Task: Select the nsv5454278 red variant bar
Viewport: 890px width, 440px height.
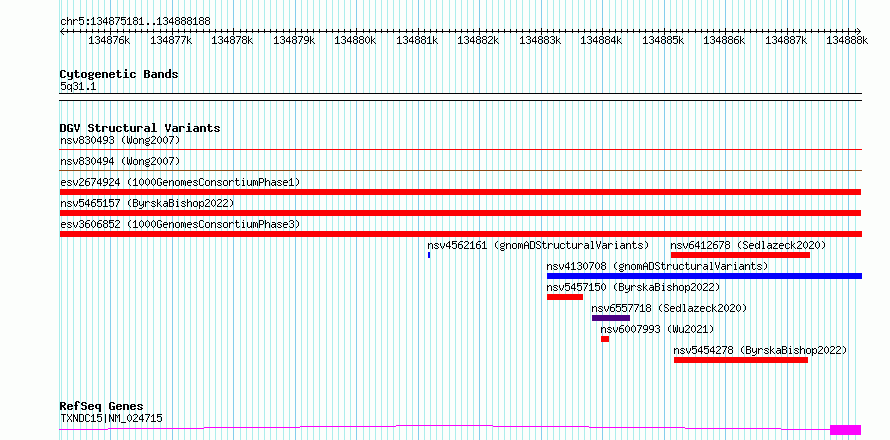Action: 741,360
